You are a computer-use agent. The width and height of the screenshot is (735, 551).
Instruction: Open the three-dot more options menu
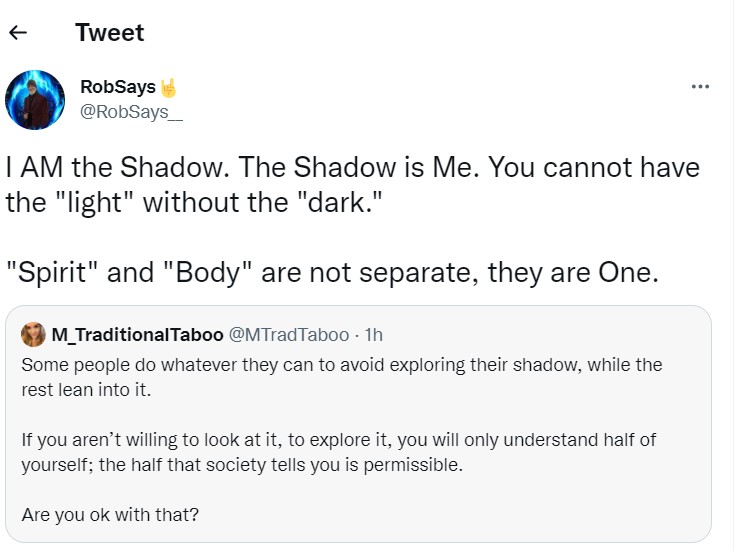[700, 87]
